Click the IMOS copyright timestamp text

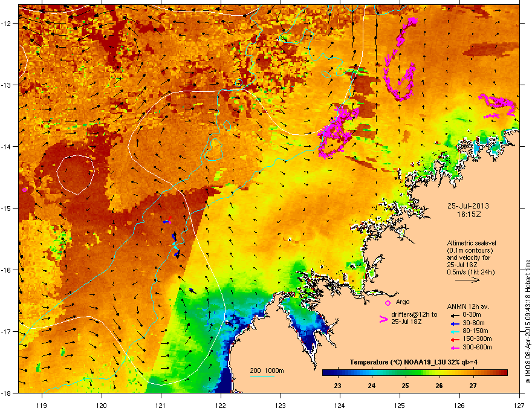click(x=528, y=322)
